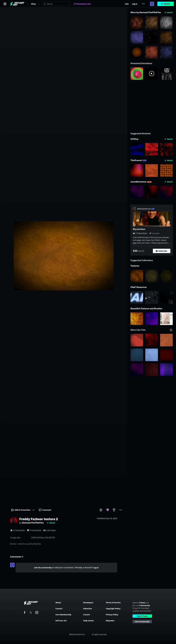Toggle Watch next to author name
The height and width of the screenshot is (644, 176).
[51, 523]
